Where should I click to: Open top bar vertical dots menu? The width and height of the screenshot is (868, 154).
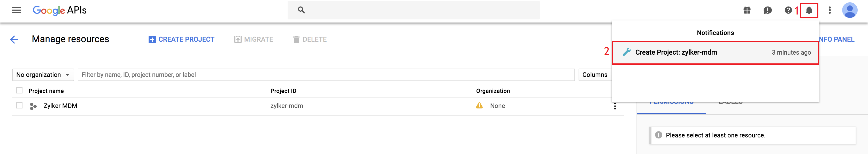(x=829, y=10)
